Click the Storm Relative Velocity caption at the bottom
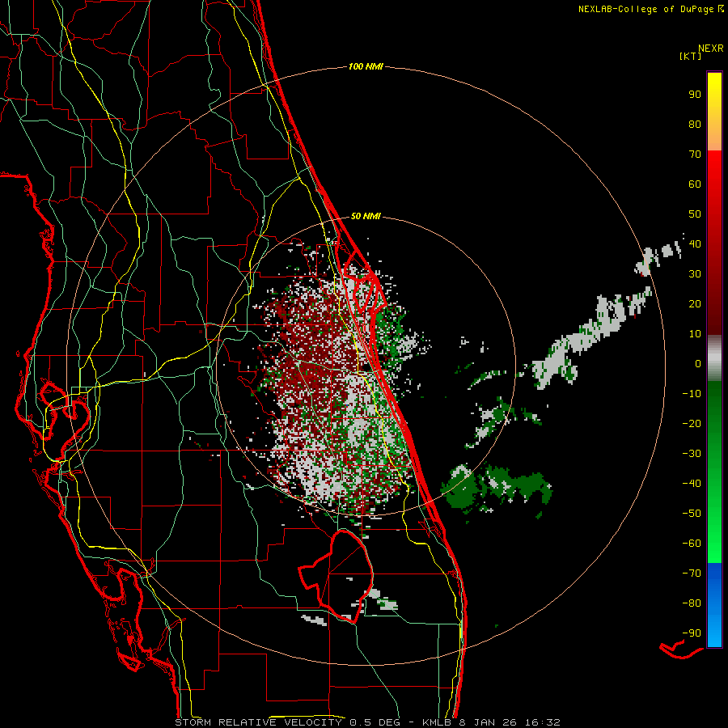728x728 pixels. (368, 722)
